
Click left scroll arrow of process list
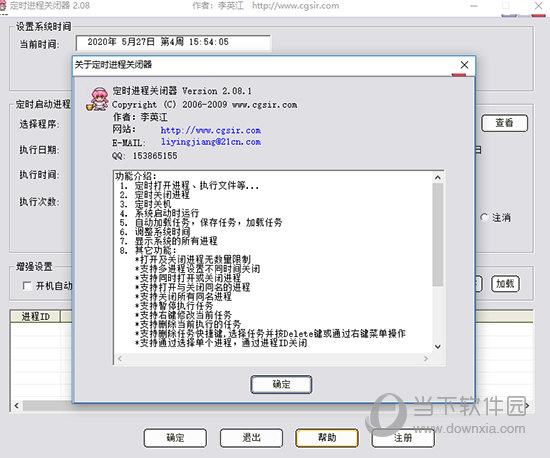[16, 406]
